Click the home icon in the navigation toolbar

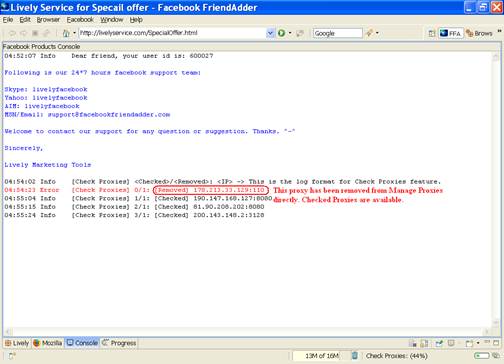[66, 33]
